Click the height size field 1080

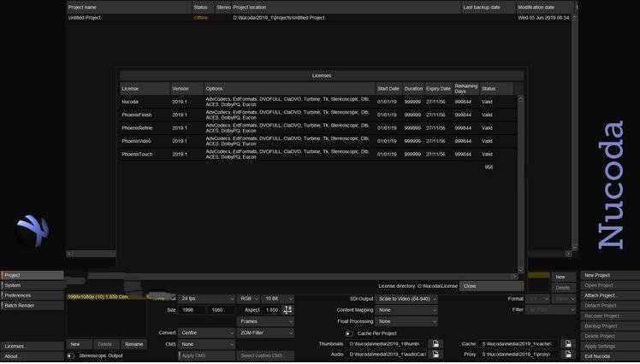(x=221, y=310)
